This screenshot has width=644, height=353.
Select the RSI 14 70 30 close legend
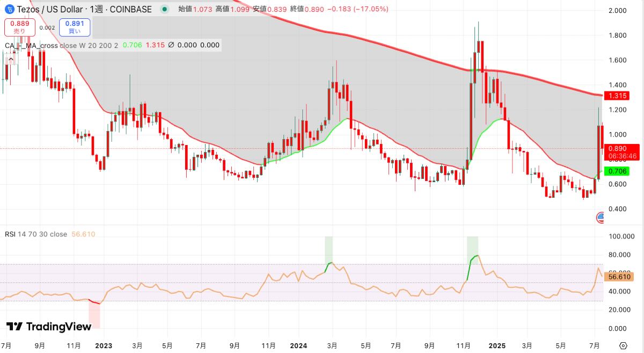36,234
